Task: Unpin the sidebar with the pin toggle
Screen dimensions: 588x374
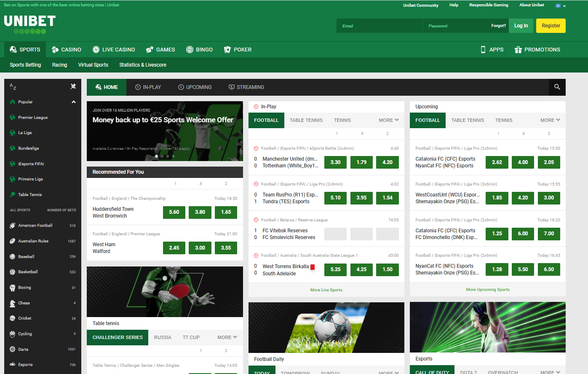Action: click(x=73, y=86)
